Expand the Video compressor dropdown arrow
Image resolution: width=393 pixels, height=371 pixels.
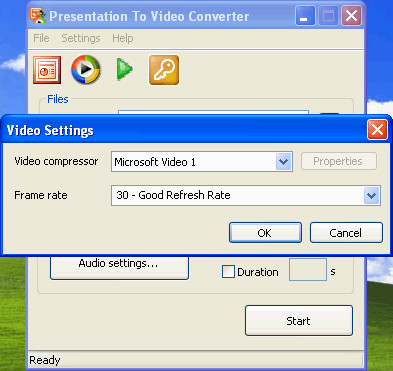coord(284,162)
